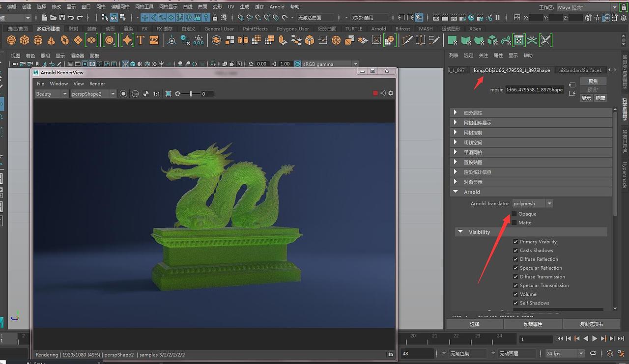The height and width of the screenshot is (364, 629).
Task: Uncheck Specular Transmission
Action: click(x=515, y=285)
